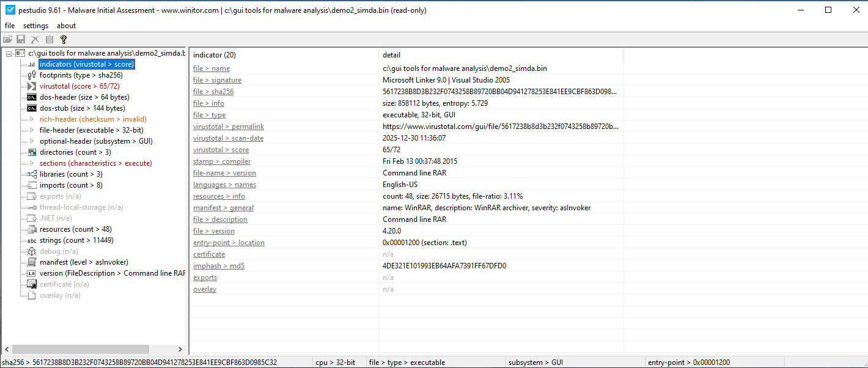The width and height of the screenshot is (868, 368).
Task: Click the help question mark icon
Action: (x=63, y=39)
